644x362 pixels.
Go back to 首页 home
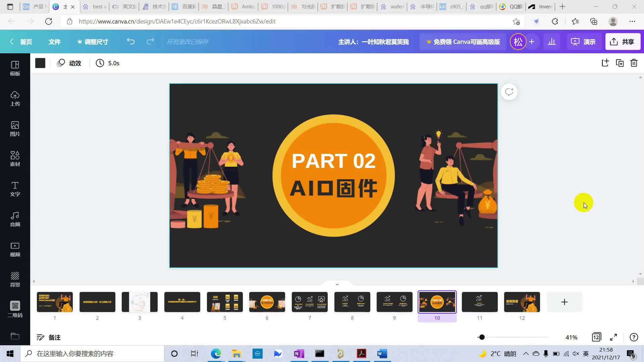click(x=21, y=42)
